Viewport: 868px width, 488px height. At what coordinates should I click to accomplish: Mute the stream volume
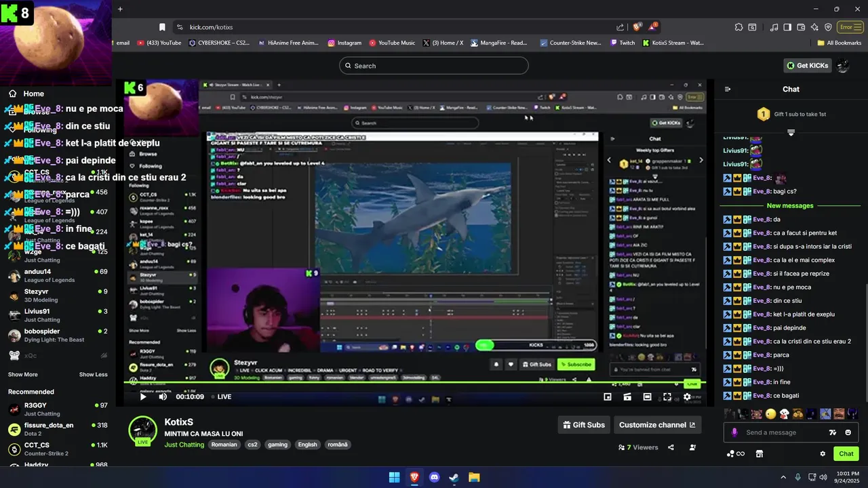163,396
